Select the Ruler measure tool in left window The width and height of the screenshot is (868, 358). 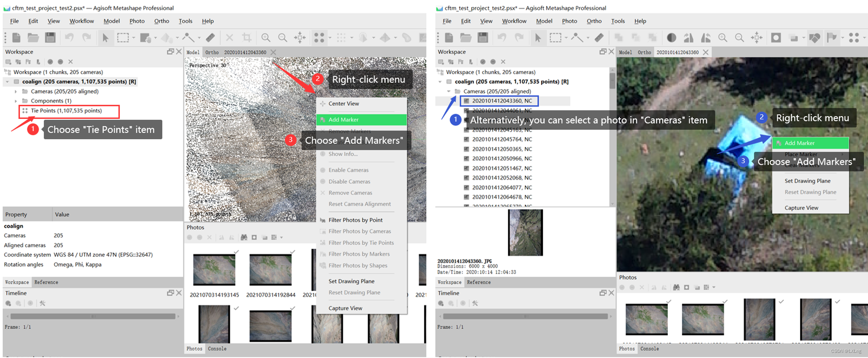click(x=210, y=38)
